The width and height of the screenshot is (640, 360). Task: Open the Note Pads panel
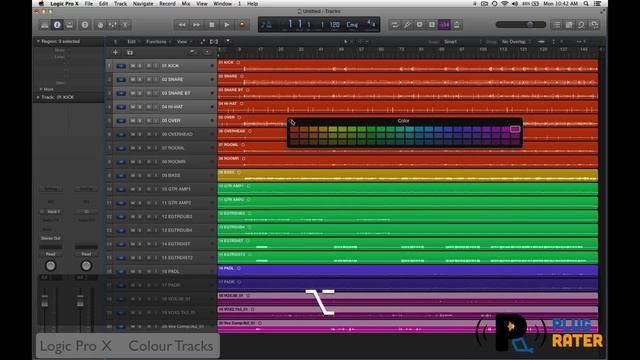tap(569, 25)
